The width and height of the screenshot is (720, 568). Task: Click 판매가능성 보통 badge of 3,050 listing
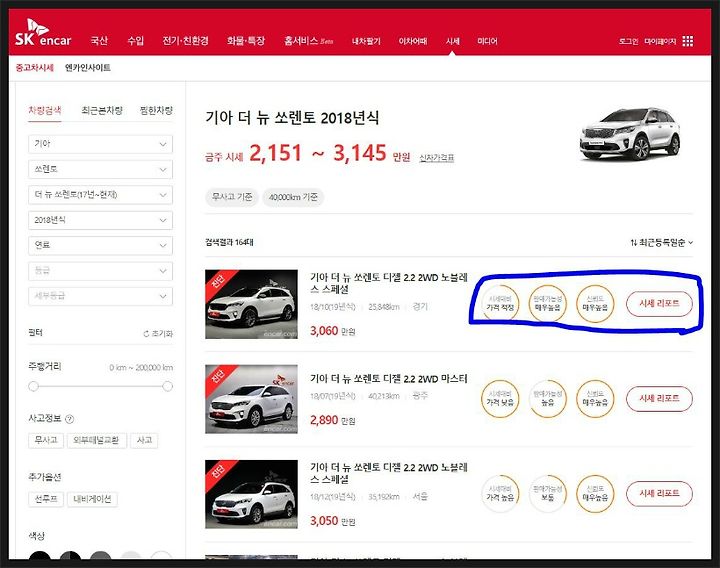click(547, 494)
